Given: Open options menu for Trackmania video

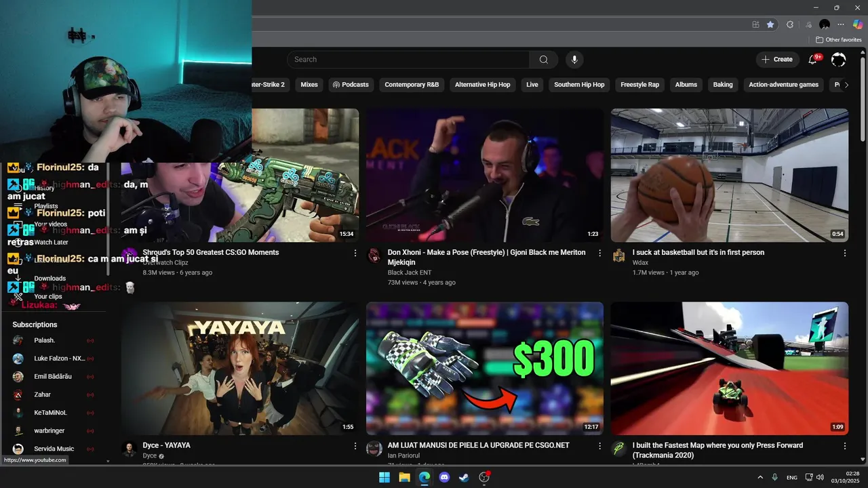Looking at the screenshot, I should tap(845, 446).
